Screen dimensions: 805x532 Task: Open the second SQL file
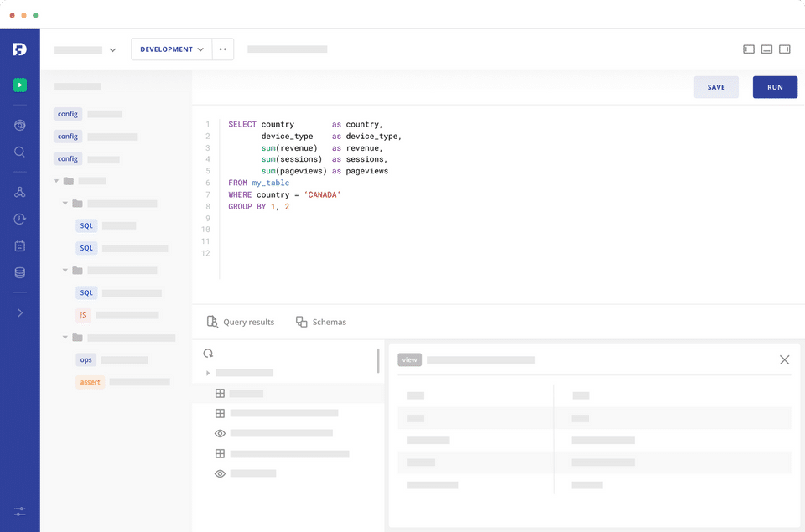point(122,248)
